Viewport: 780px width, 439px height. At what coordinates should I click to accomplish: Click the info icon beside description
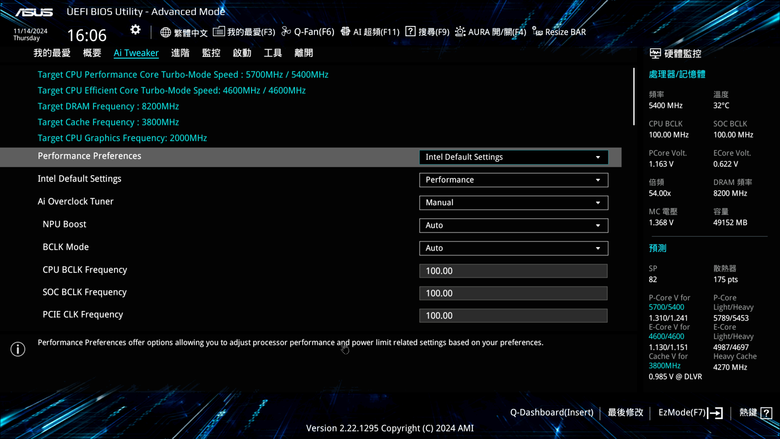[x=17, y=349]
